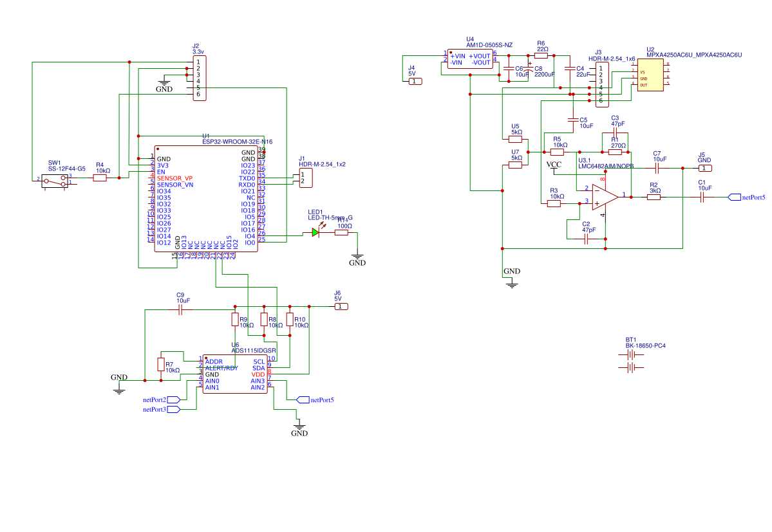
Task: Click the SS-12F44-G5 part name
Action: (x=66, y=169)
